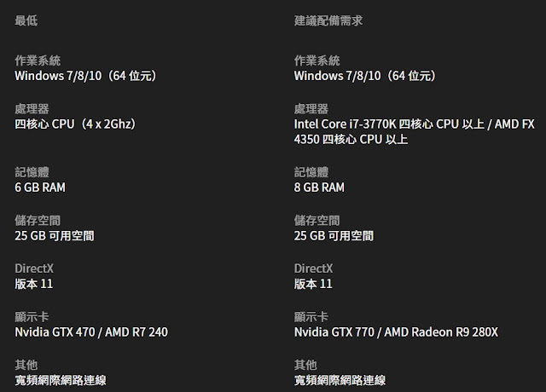Click the minimum 顯示卡 label
The width and height of the screenshot is (546, 392).
32,316
